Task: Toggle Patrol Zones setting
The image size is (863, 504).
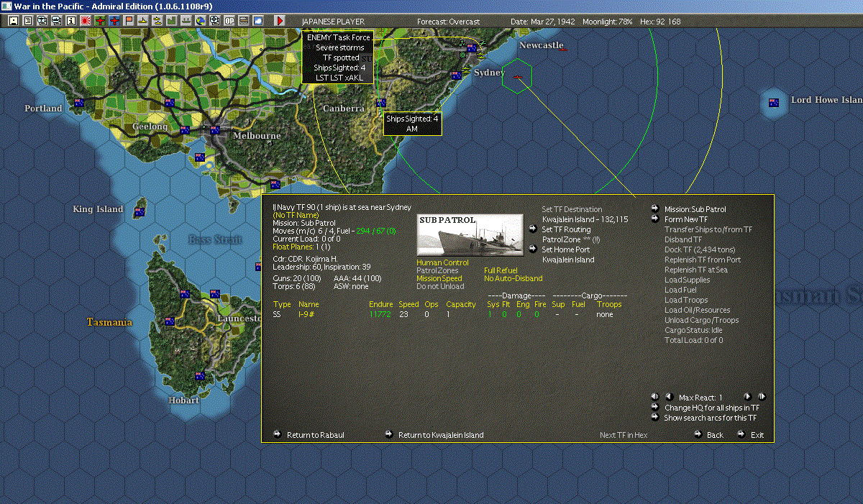Action: coord(437,270)
